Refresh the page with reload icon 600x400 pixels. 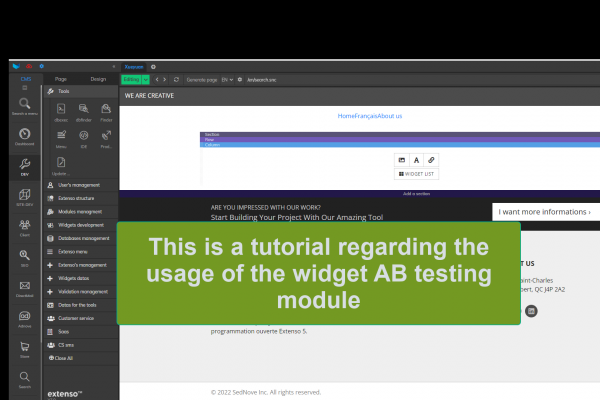click(176, 80)
